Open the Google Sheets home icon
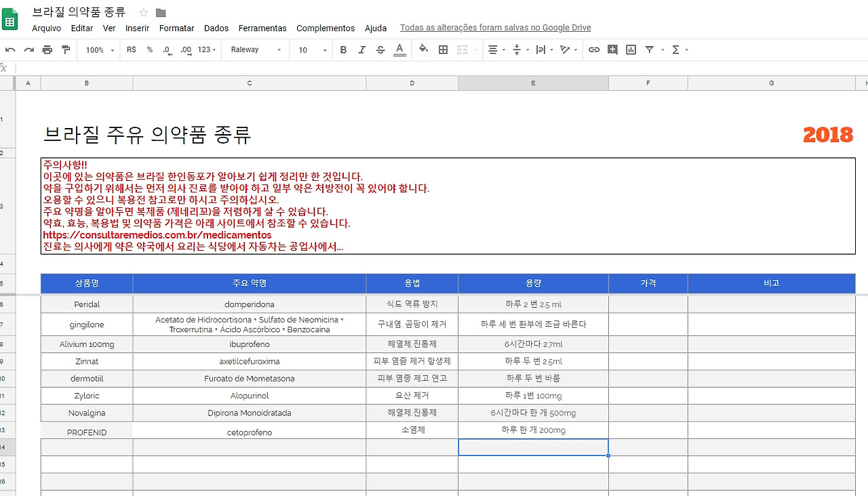 click(10, 19)
